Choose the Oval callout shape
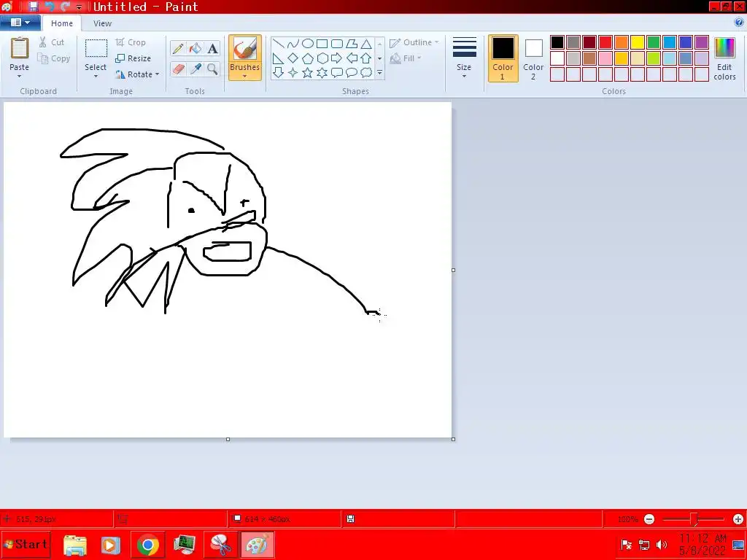 352,72
